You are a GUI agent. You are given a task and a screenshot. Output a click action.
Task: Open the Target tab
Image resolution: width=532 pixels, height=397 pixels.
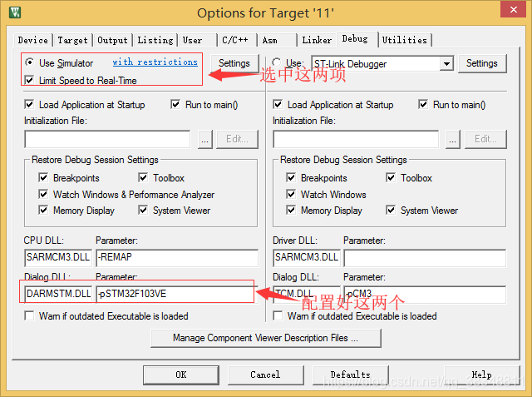(72, 40)
